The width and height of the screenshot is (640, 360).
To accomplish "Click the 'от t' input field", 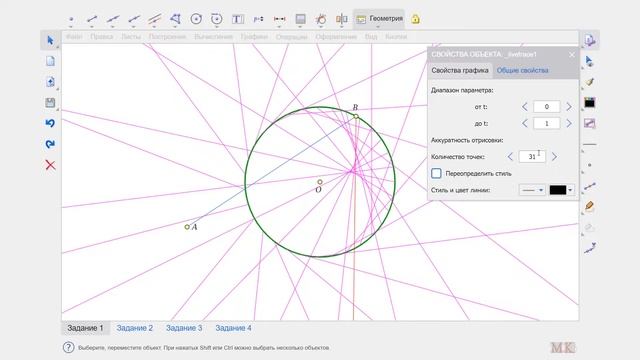I will coord(547,107).
